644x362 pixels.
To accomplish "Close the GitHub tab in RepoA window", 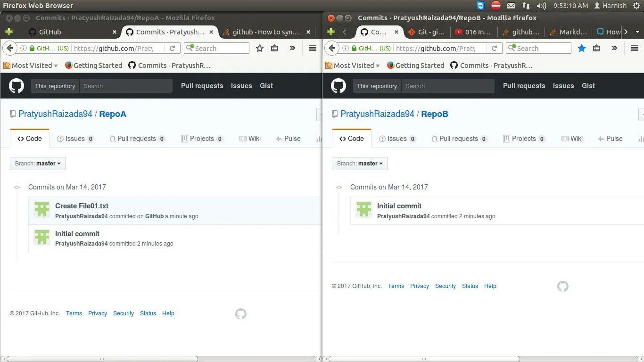I will click(114, 32).
